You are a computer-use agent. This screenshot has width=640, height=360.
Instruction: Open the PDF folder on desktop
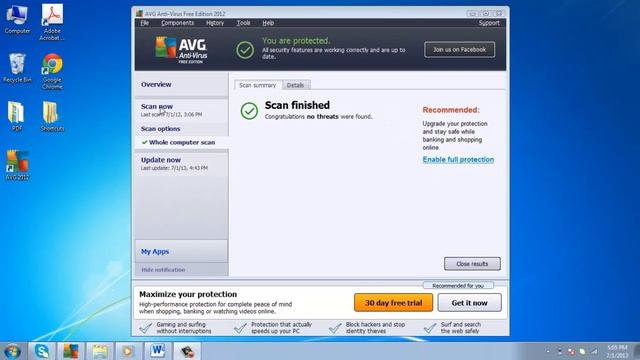[17, 116]
